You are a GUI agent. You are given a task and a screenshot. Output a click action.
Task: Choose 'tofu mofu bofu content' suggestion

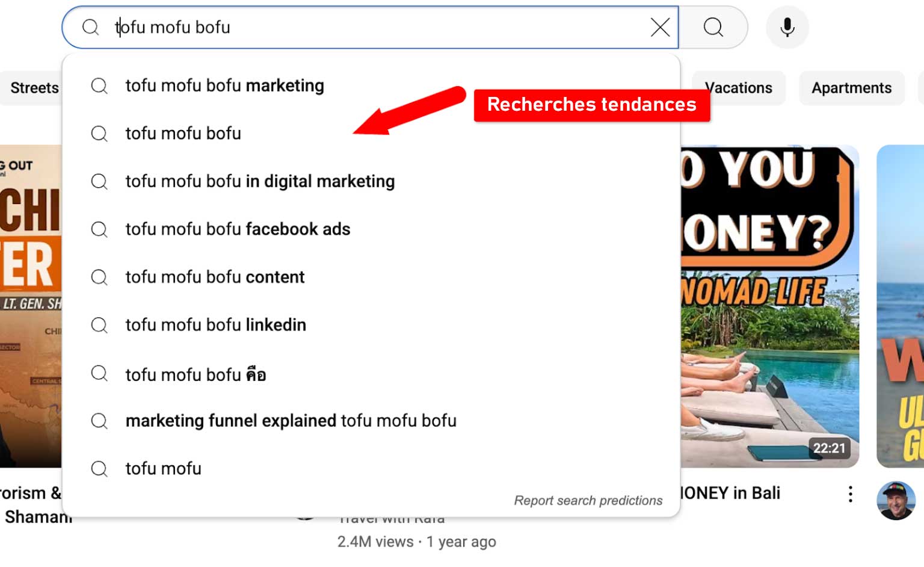(x=215, y=277)
